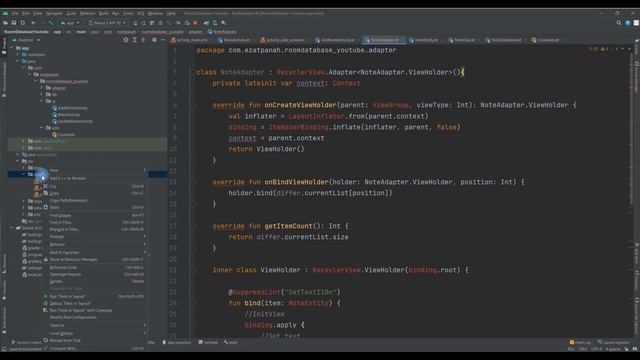Open the Build menu
This screenshot has height=360, width=640.
[104, 13]
